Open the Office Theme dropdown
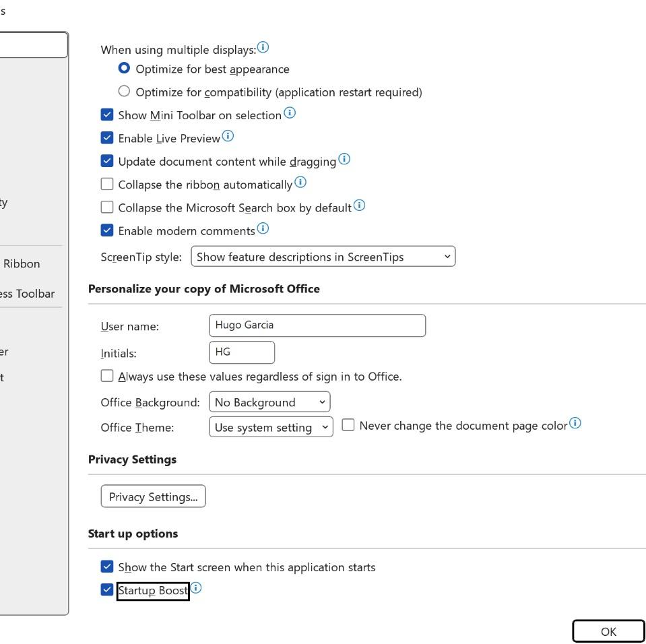This screenshot has height=644, width=646. point(271,427)
